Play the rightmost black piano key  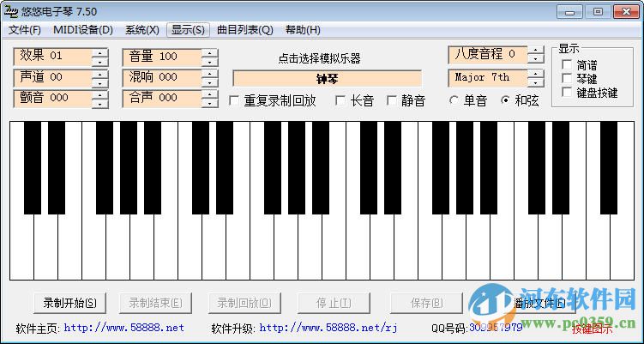[x=609, y=167]
